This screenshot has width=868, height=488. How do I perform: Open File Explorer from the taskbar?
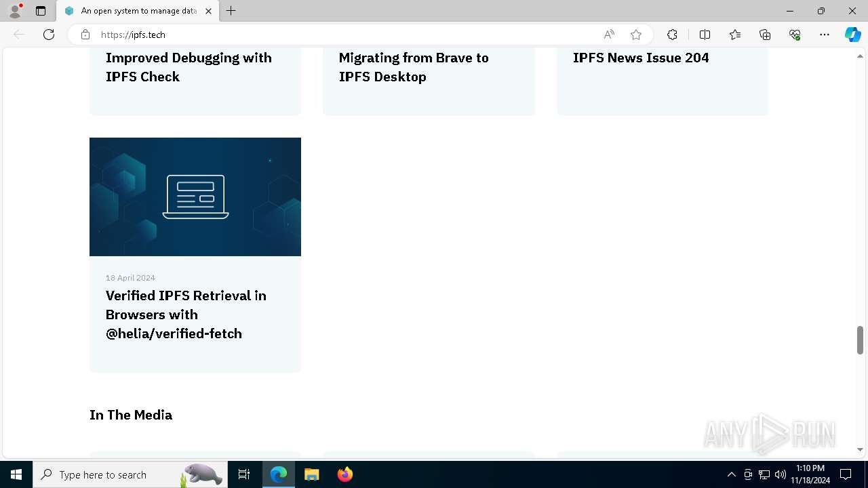(311, 474)
